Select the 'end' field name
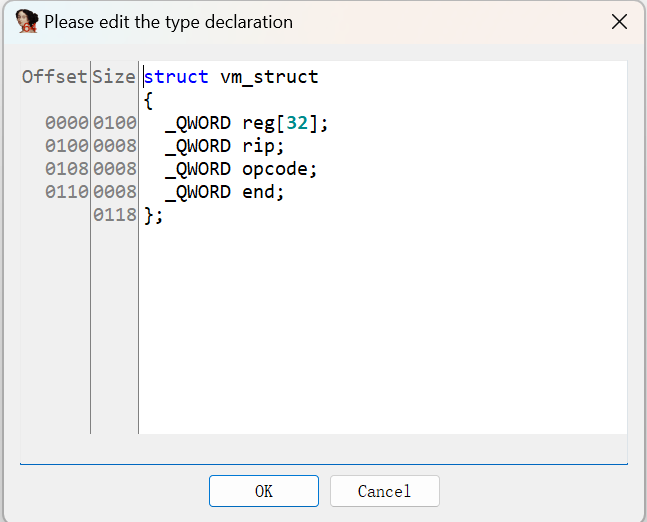This screenshot has width=647, height=522. [258, 192]
